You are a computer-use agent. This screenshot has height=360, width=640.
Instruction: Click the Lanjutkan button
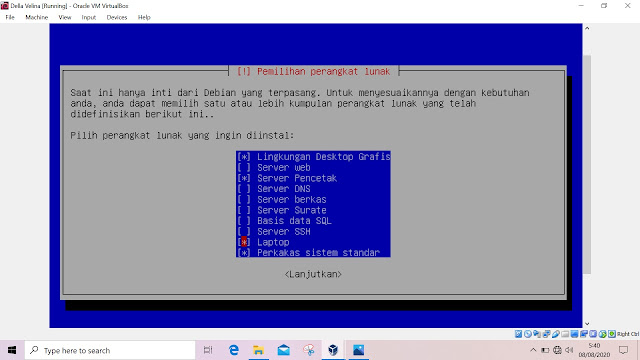point(313,274)
